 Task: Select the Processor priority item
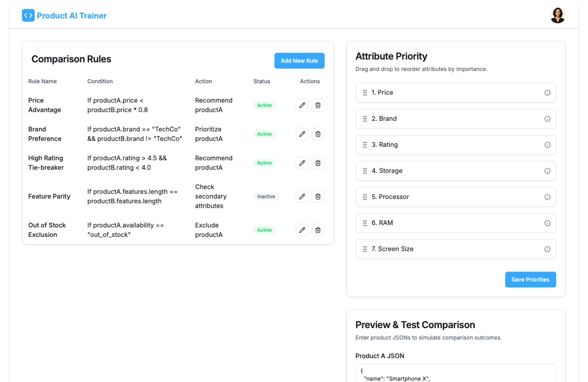coord(455,197)
